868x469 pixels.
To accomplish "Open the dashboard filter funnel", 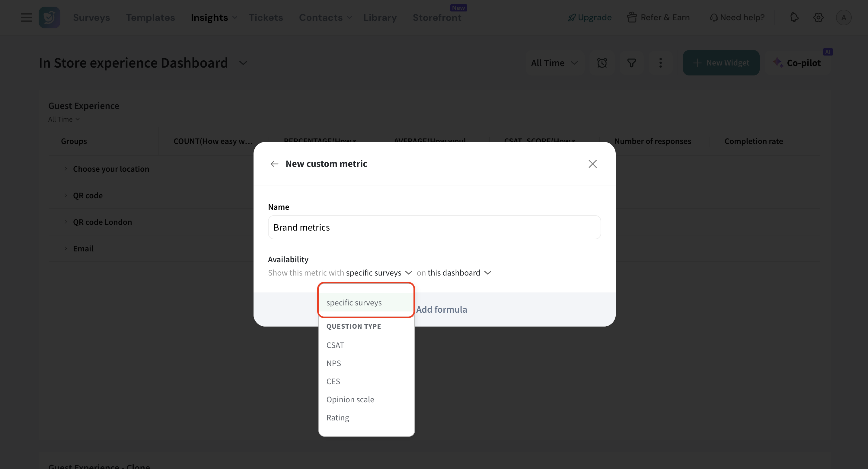I will 631,63.
